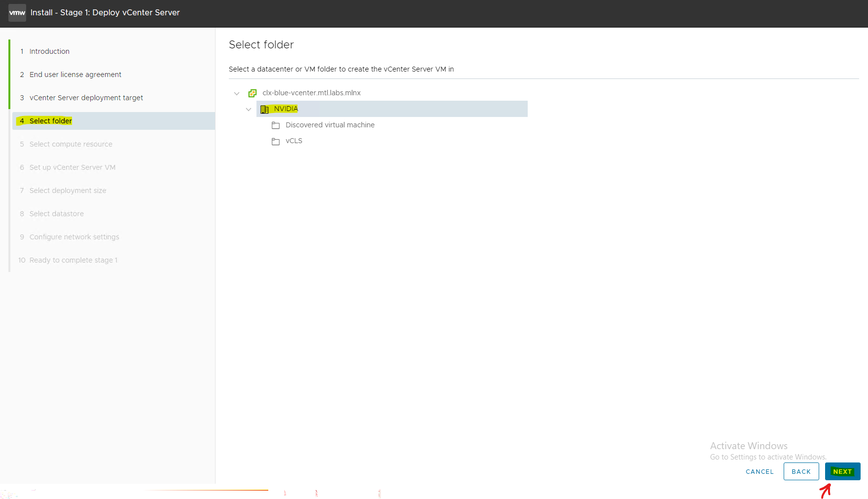
Task: Select the vCLS folder
Action: pos(294,141)
